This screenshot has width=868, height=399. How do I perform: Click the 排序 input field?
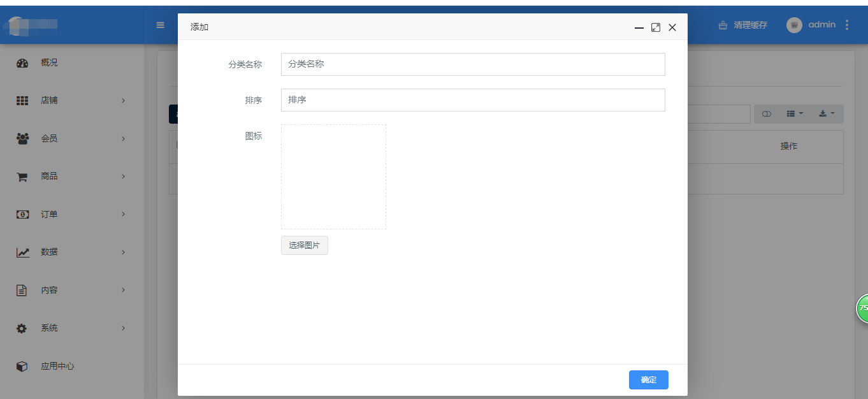(473, 100)
